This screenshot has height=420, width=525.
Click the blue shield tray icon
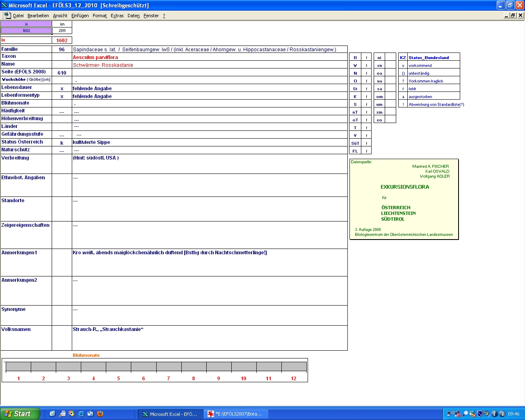click(x=480, y=414)
